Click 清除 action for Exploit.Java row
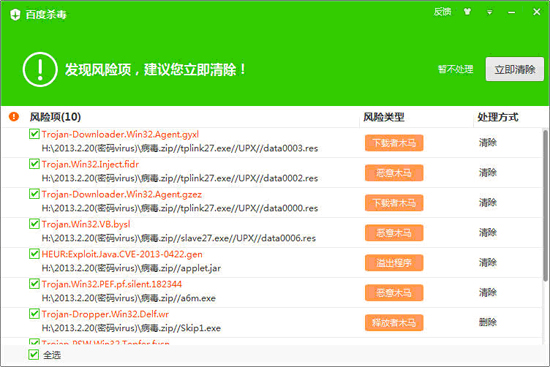Viewport: 550px width, 367px height. click(488, 262)
